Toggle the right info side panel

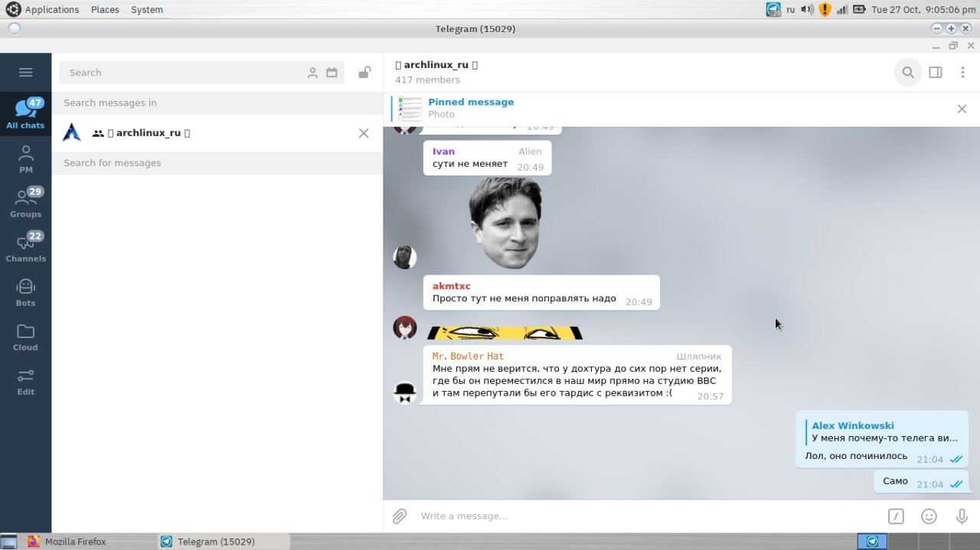pyautogui.click(x=936, y=73)
